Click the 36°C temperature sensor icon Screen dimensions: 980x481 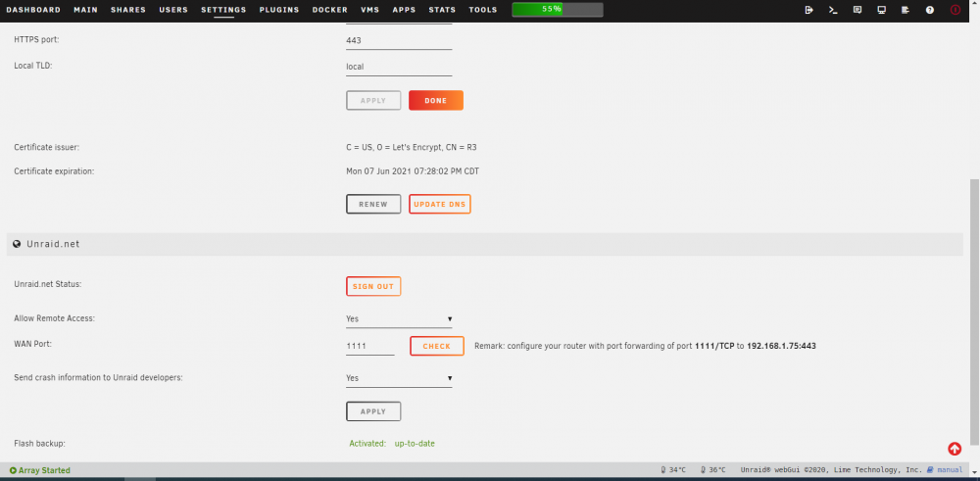(x=703, y=470)
